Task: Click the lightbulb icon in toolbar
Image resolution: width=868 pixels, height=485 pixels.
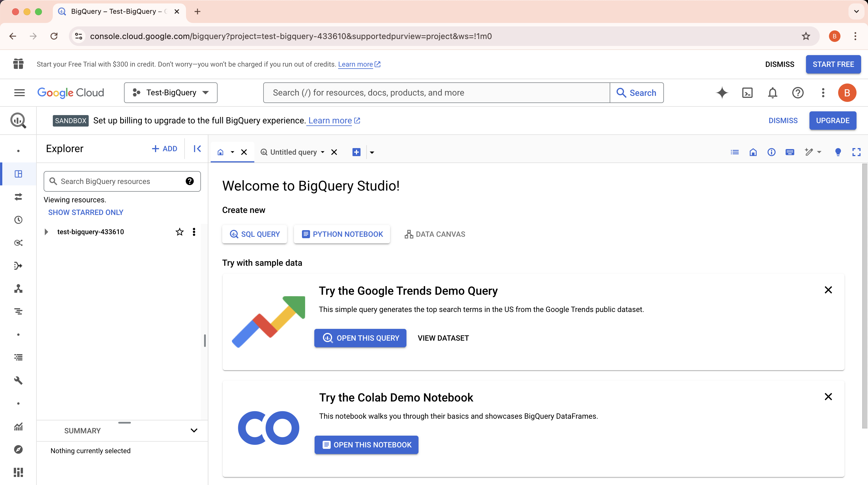Action: (838, 152)
